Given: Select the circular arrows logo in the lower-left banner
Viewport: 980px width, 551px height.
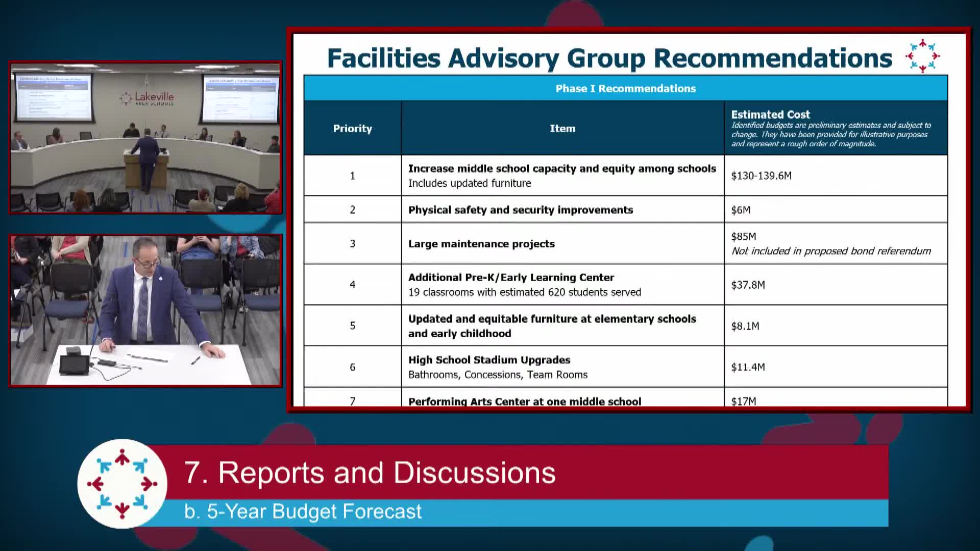Looking at the screenshot, I should point(122,484).
